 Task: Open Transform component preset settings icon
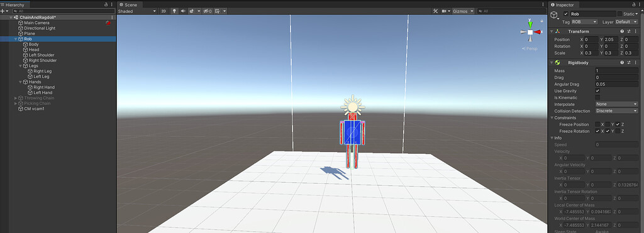628,31
